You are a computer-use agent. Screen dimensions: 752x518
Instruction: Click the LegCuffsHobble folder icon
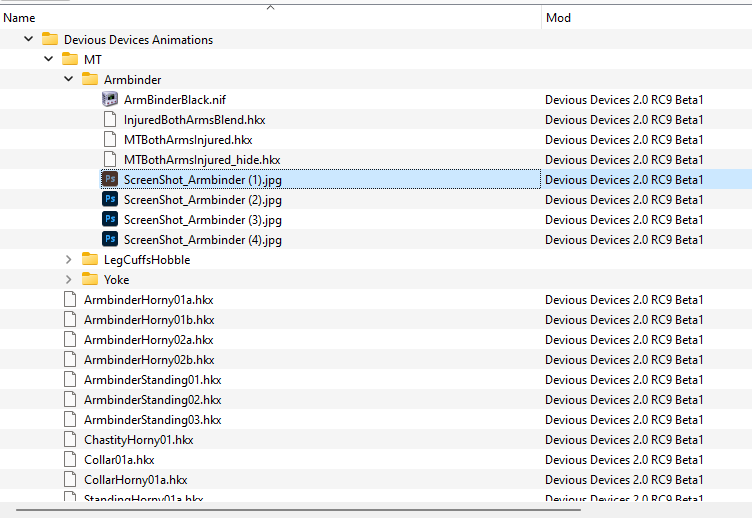[x=90, y=259]
